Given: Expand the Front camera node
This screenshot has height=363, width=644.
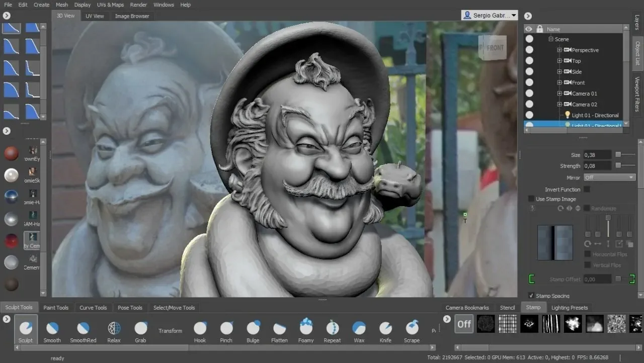Looking at the screenshot, I should click(x=559, y=82).
